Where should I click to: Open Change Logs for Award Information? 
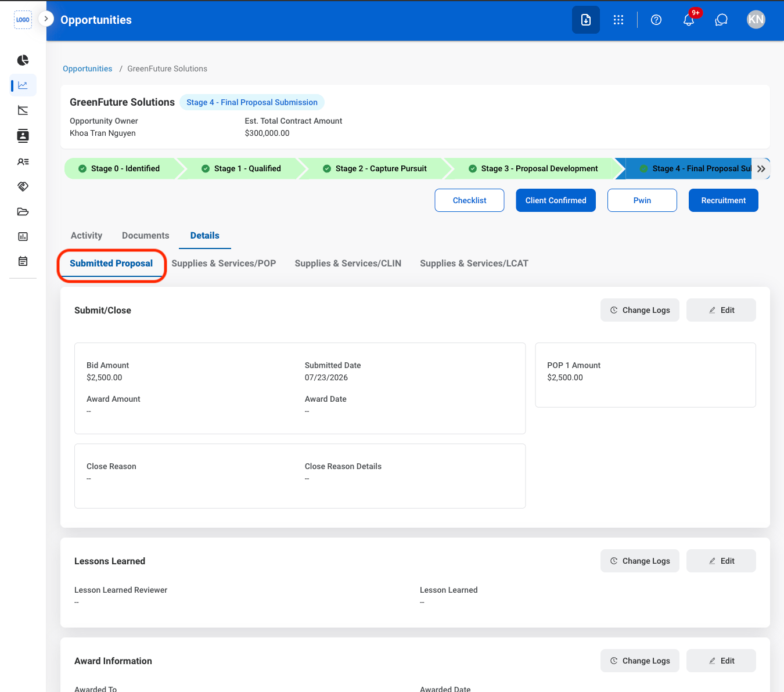click(640, 661)
